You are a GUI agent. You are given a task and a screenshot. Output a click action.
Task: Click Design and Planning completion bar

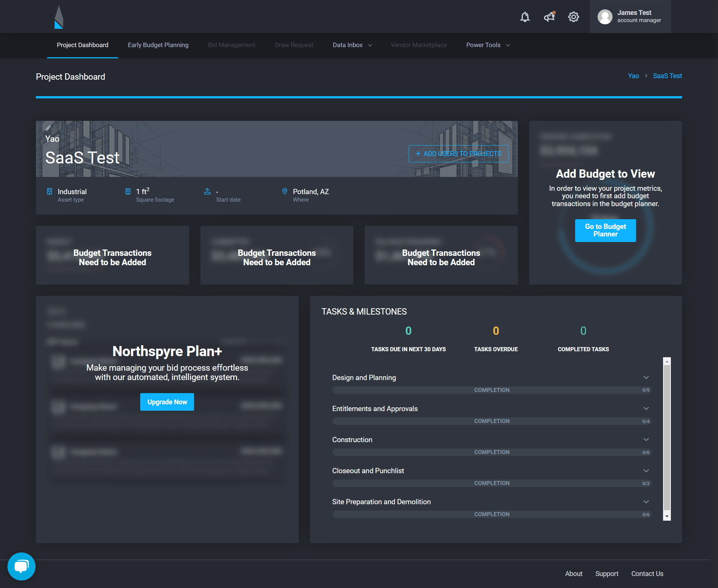[x=492, y=390]
